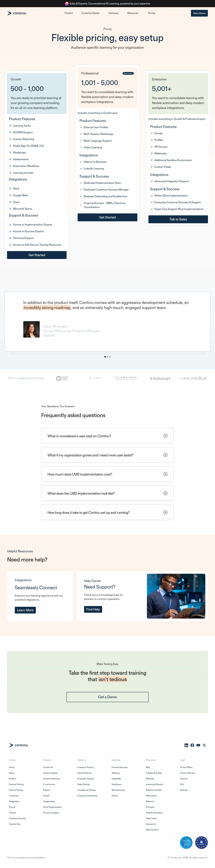Select the second testimonial carousel dot
The width and height of the screenshot is (215, 868).
pyautogui.click(x=107, y=357)
